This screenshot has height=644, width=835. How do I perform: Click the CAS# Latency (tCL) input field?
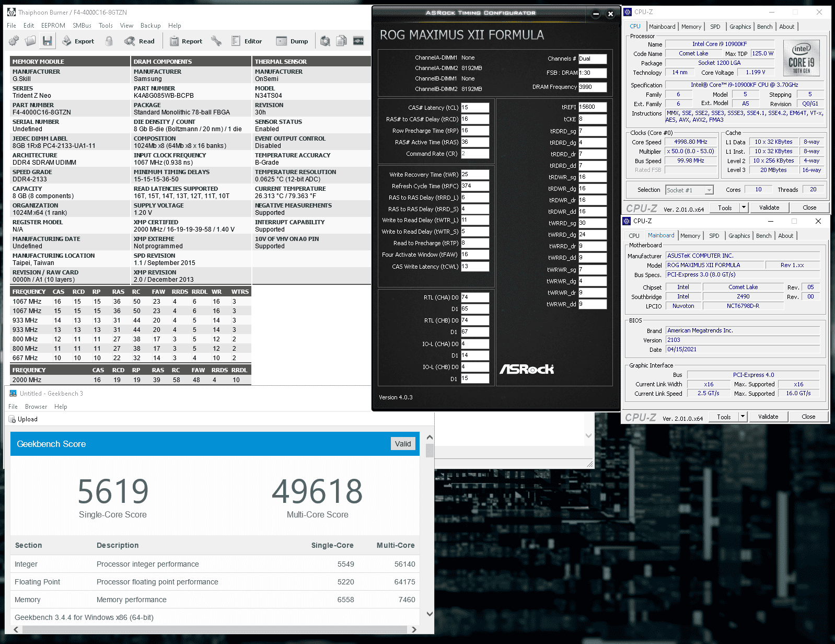point(475,108)
